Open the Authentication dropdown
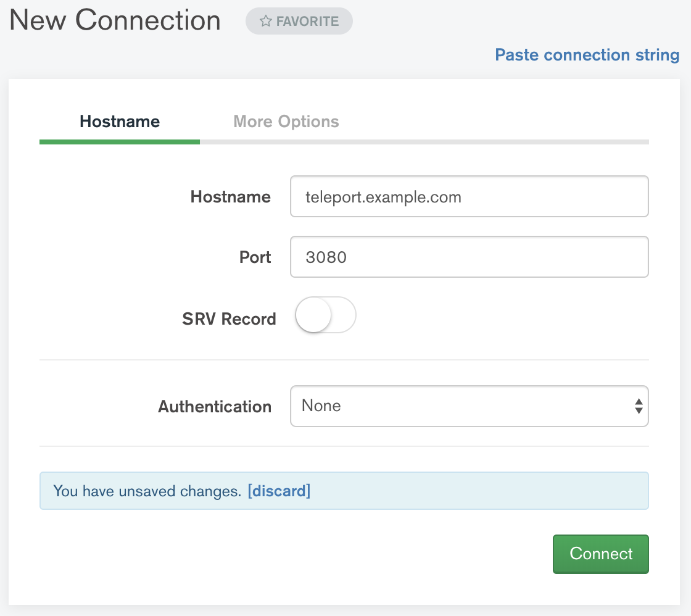 click(469, 406)
